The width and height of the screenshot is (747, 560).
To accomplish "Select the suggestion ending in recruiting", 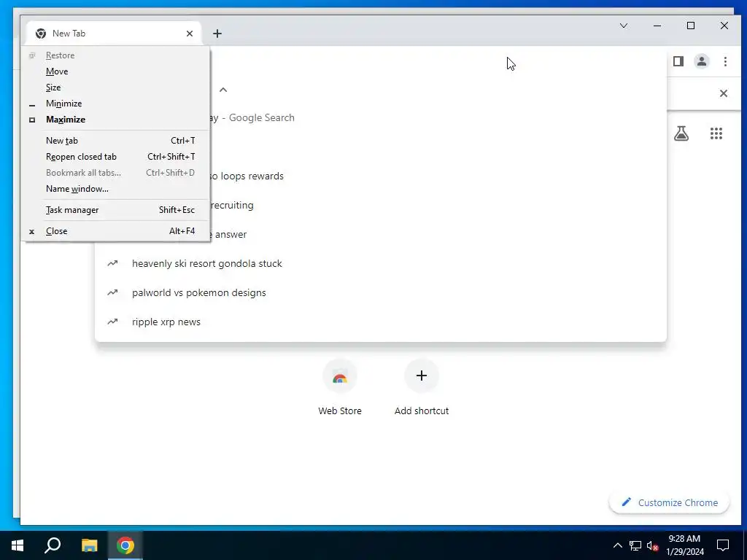I will pos(438,205).
